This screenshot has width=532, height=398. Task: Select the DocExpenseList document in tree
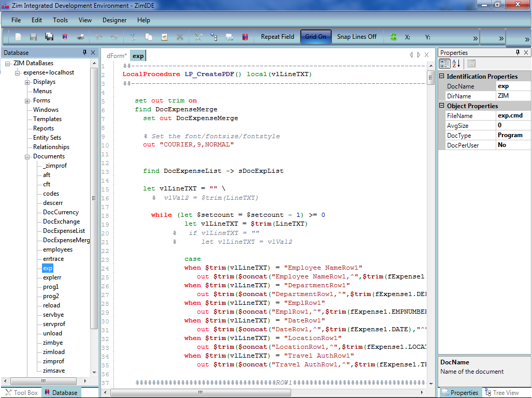(x=64, y=231)
